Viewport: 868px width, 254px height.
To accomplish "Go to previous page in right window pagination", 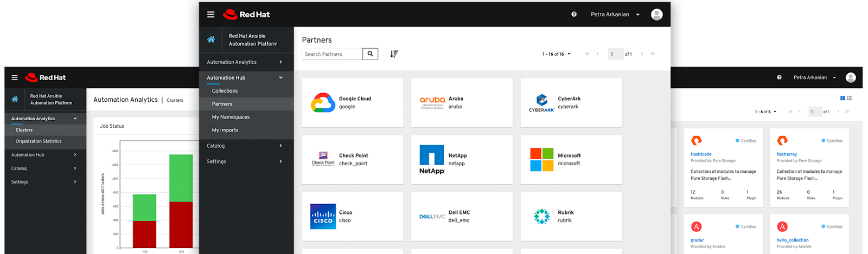I will (800, 112).
